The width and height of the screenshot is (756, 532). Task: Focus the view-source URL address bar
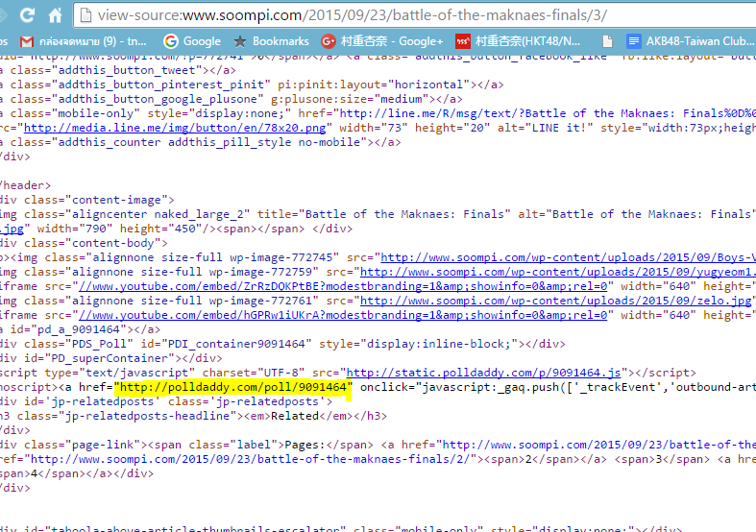415,15
